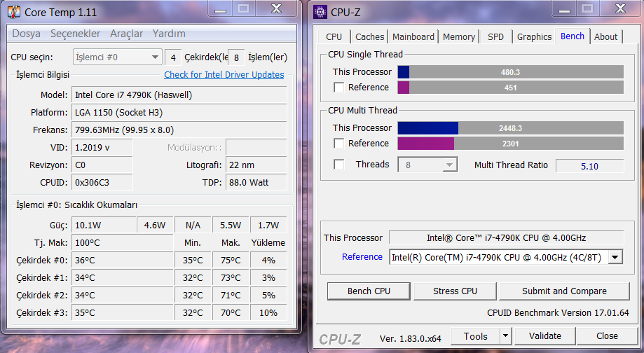
Task: Switch to the CPU tab in CPU-Z
Action: (334, 37)
